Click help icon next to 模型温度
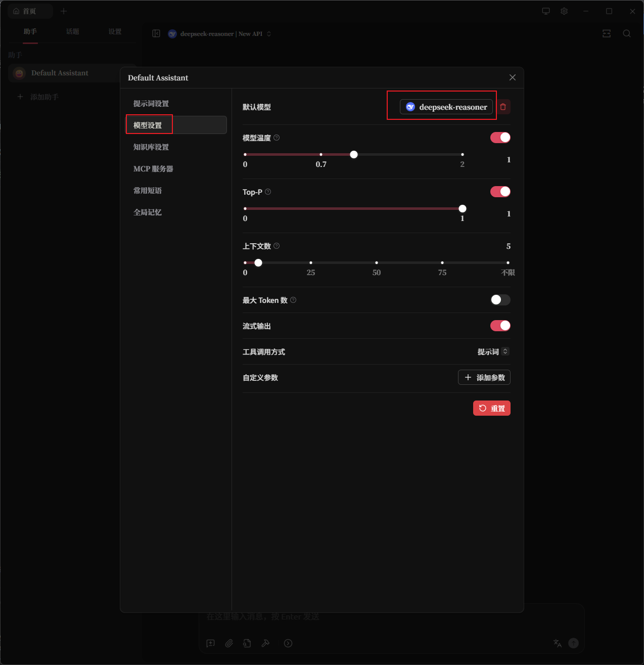 tap(277, 138)
